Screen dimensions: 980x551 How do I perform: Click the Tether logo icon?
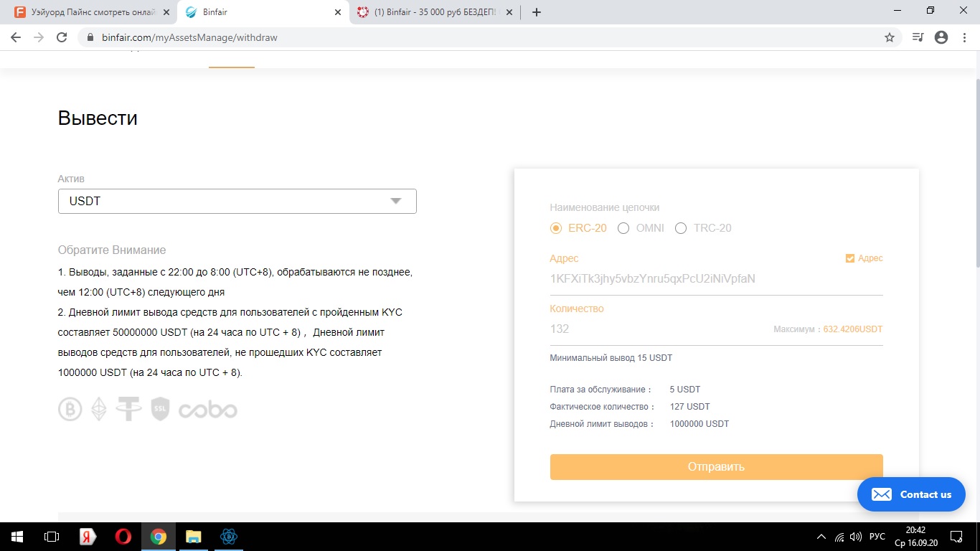pos(129,409)
